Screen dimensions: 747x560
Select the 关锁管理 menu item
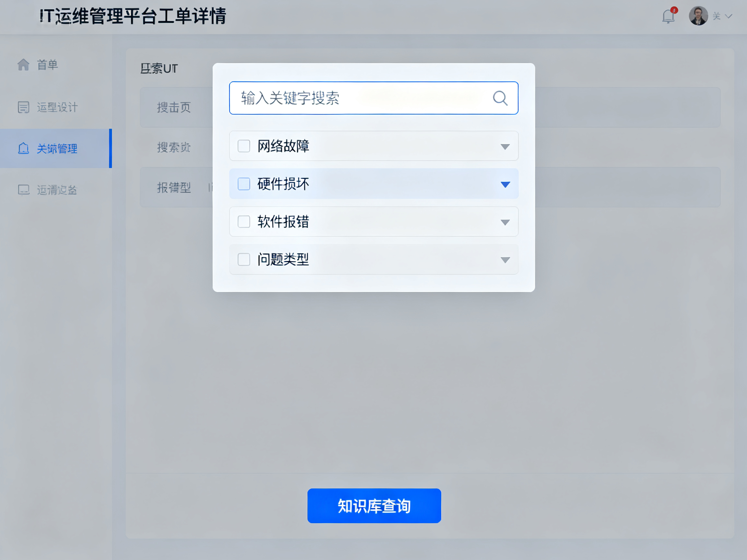[x=57, y=148]
